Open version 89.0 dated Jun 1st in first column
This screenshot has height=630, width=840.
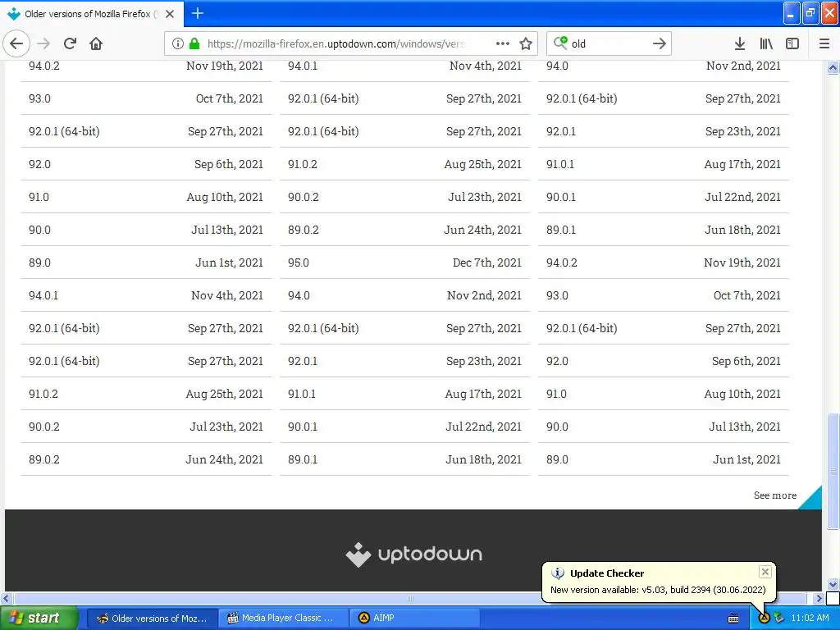tap(146, 262)
